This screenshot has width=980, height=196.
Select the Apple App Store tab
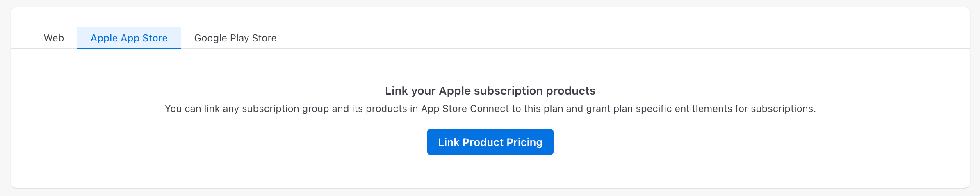click(x=129, y=38)
